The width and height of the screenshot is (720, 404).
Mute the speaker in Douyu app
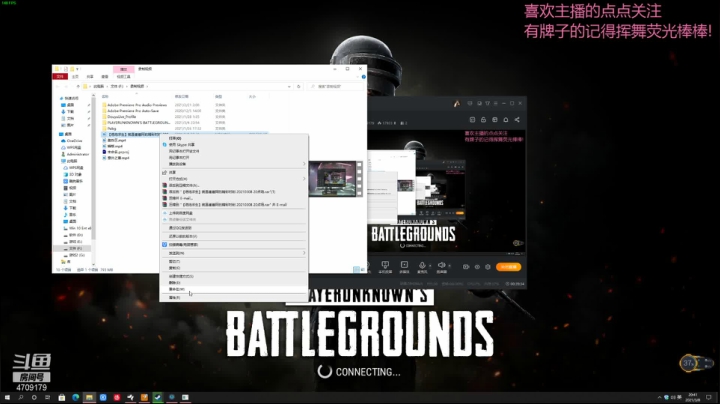coord(441,265)
